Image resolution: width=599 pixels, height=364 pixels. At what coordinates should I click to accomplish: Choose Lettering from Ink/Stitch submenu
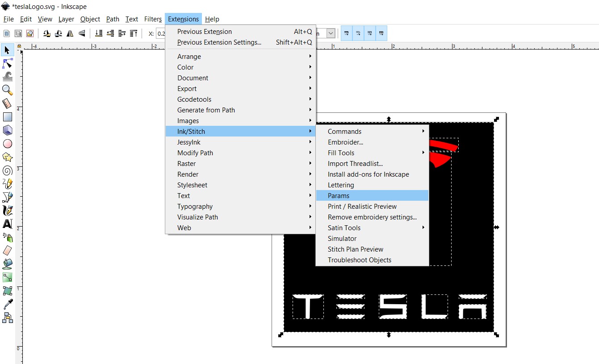(372, 185)
